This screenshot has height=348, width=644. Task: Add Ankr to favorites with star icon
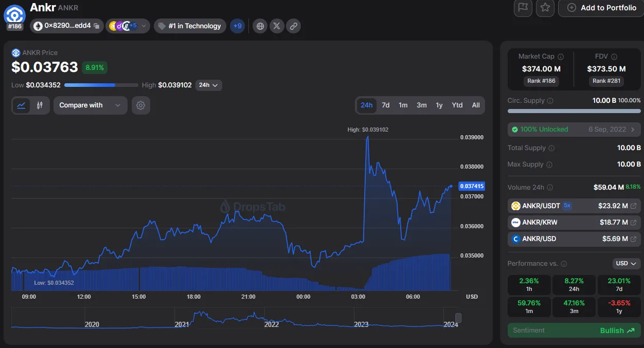tap(545, 8)
